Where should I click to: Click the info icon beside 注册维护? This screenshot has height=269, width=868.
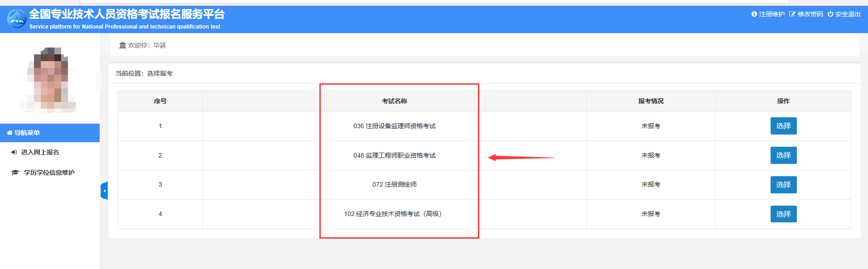[x=754, y=14]
